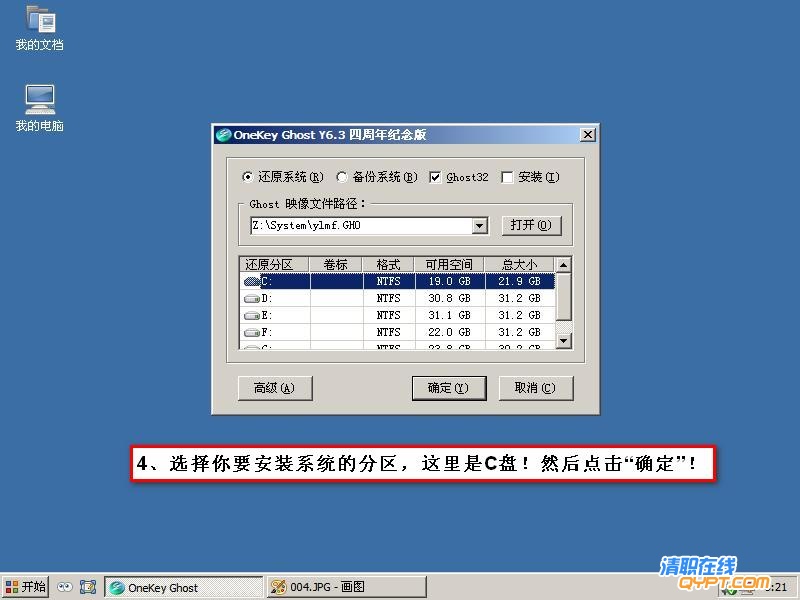Image resolution: width=800 pixels, height=600 pixels.
Task: Click the 30.8 GB free space cell
Action: (449, 298)
